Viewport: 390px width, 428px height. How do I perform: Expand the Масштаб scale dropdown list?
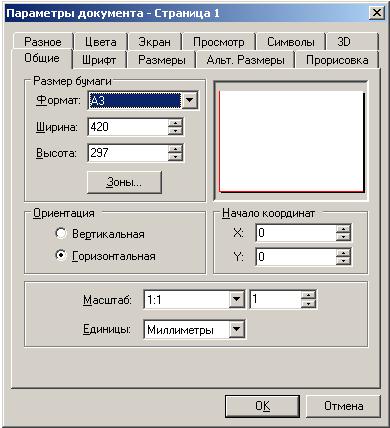pos(236,299)
